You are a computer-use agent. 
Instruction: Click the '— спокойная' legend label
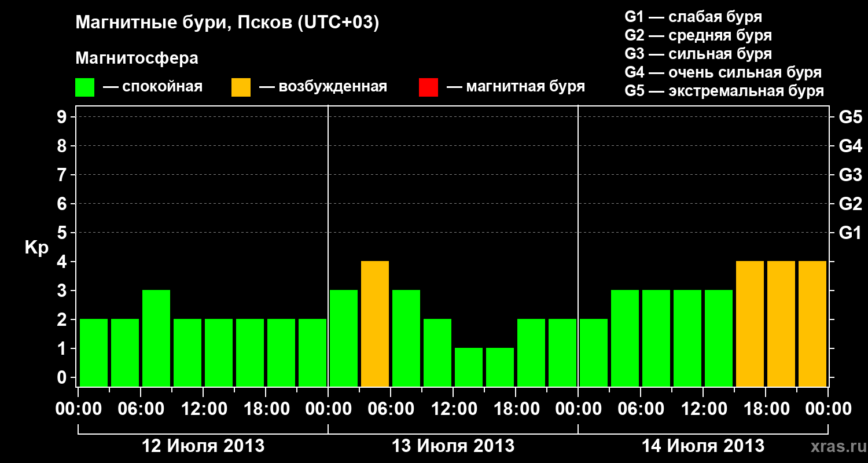click(153, 87)
